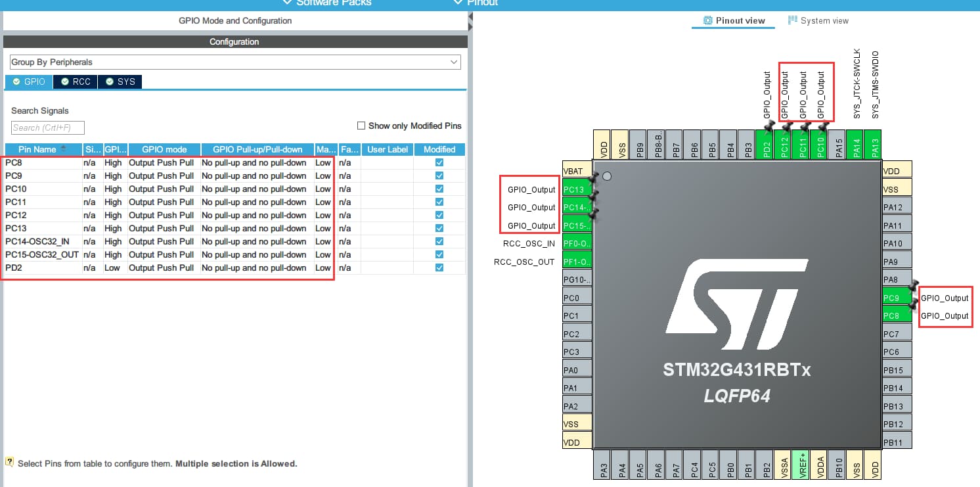Open the Group By Peripherals dropdown
This screenshot has height=487, width=980.
coord(234,62)
